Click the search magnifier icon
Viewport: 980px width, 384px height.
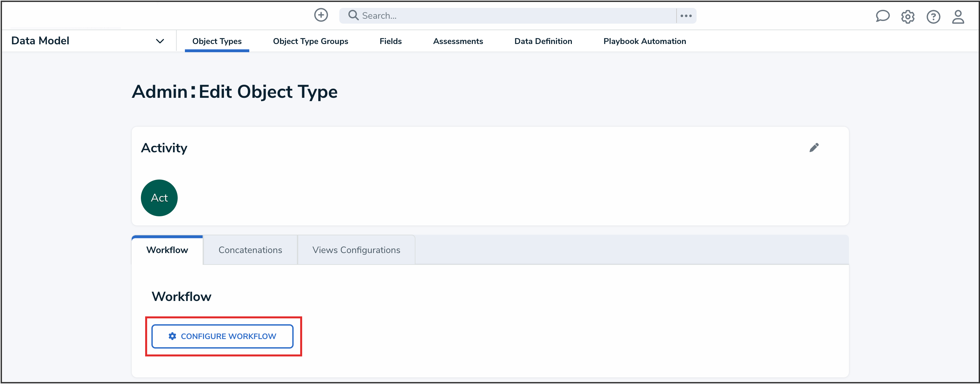click(x=353, y=15)
